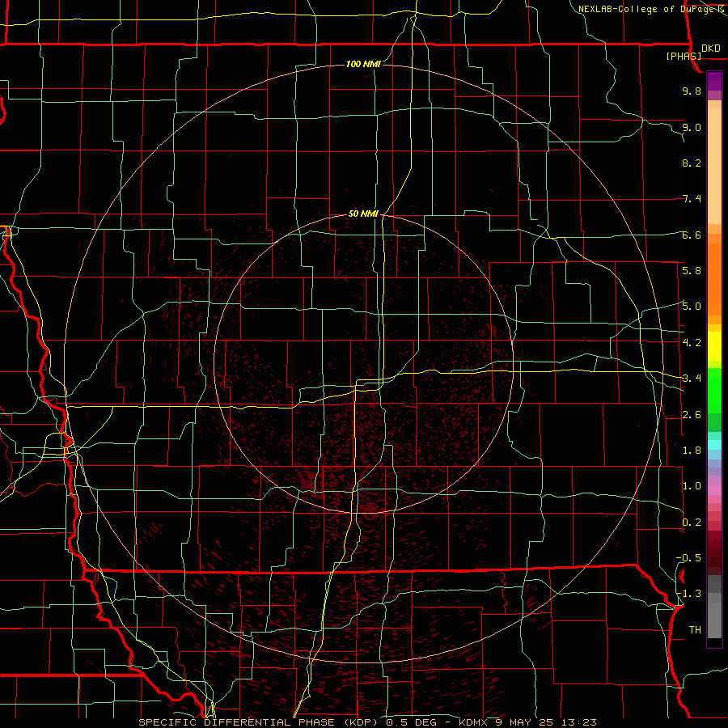Click the 1.8 scale value
This screenshot has height=728, width=728.
(x=692, y=451)
